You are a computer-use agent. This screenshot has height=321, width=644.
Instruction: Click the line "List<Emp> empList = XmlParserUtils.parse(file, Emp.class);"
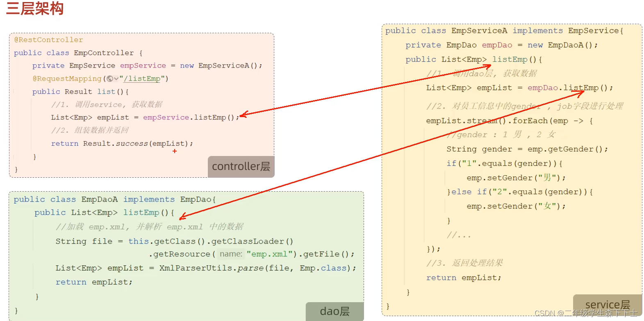206,268
